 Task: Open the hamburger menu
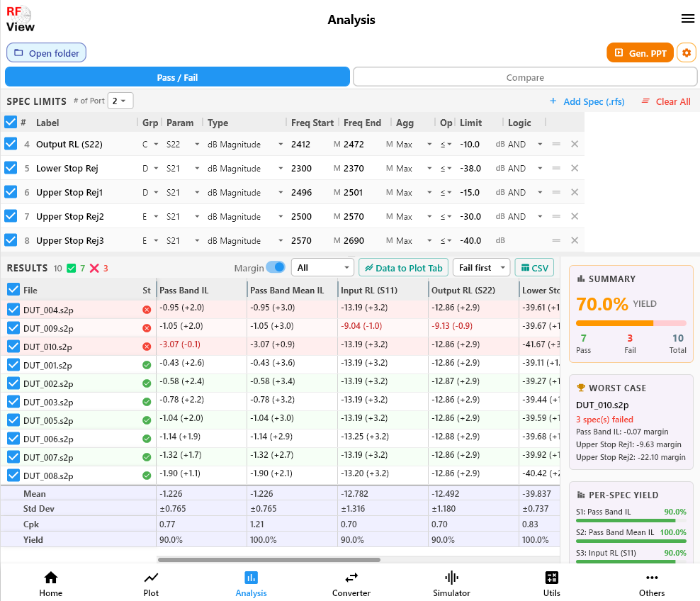[687, 18]
